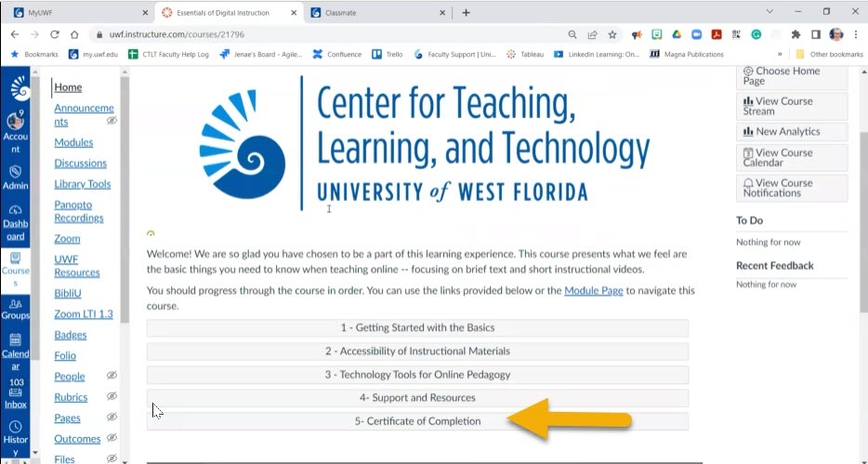The width and height of the screenshot is (868, 464).
Task: Open the Other bookmarks folder
Action: 829,54
